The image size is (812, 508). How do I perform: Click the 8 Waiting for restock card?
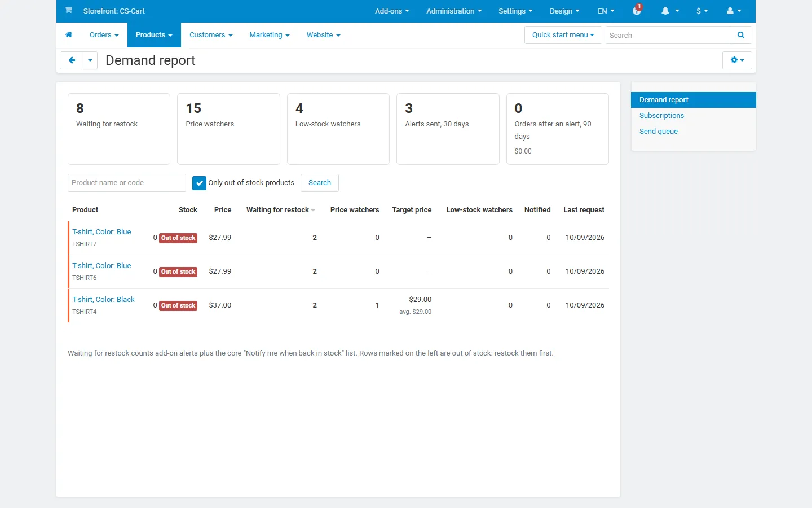[x=119, y=129]
